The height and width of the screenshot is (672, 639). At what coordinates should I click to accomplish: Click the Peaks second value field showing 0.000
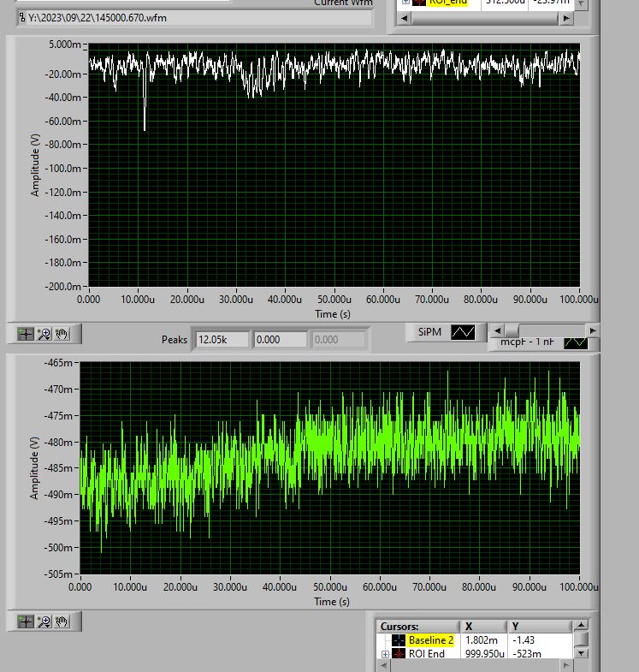281,340
